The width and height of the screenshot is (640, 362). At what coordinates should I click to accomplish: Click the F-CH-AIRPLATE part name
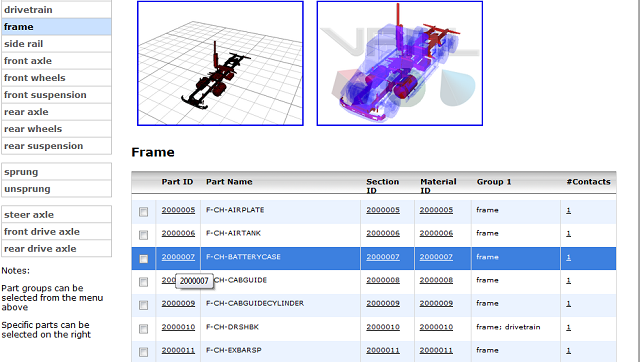[235, 210]
